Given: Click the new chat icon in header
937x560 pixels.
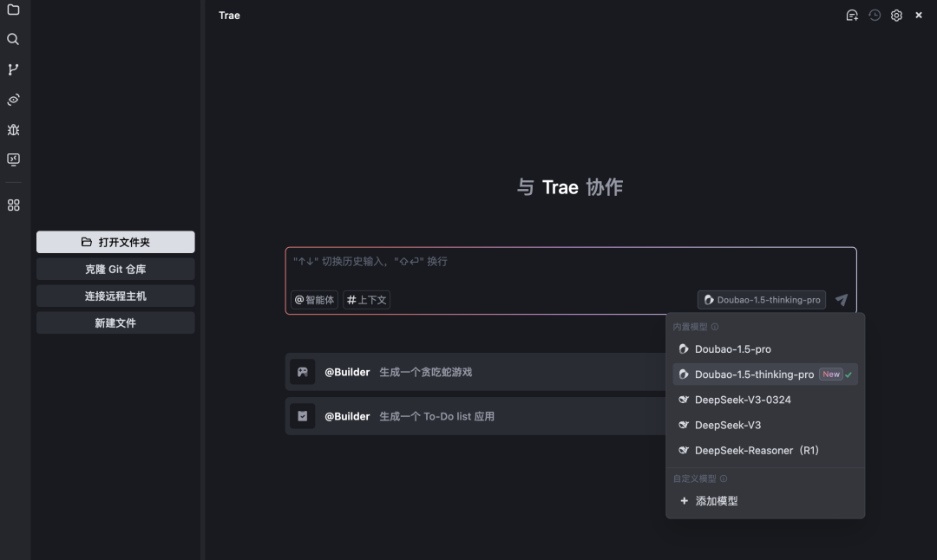Looking at the screenshot, I should click(852, 16).
